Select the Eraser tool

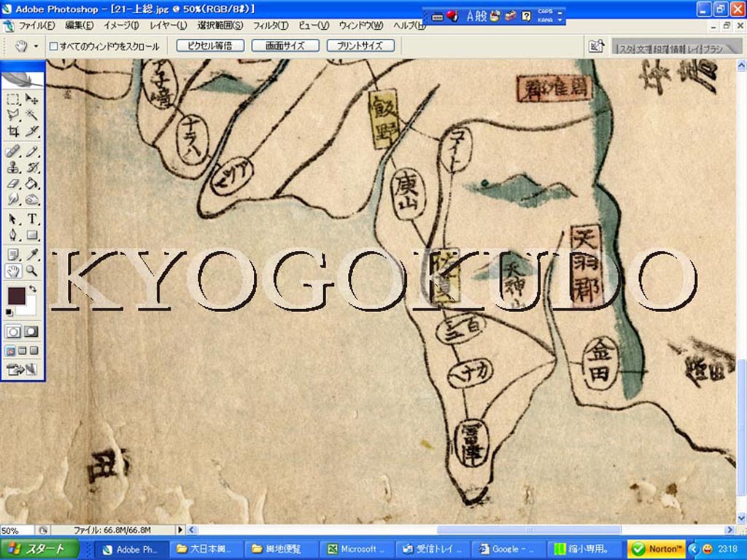[x=13, y=183]
